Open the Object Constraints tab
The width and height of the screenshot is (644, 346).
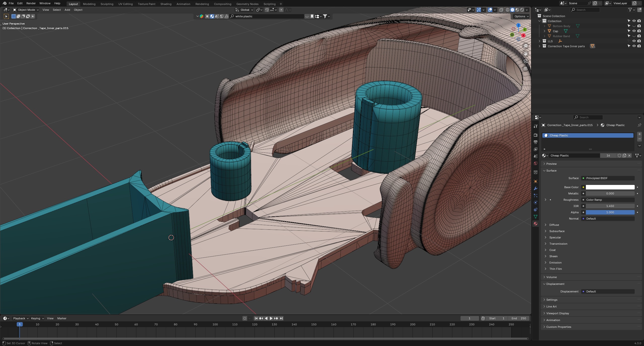pyautogui.click(x=535, y=210)
